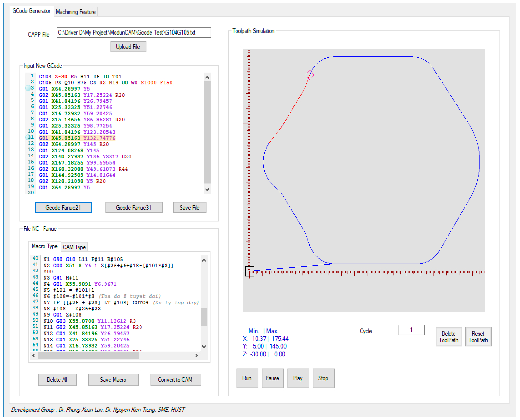Click the pink diamond tool position marker
Screen dimensions: 520x420
310,75
